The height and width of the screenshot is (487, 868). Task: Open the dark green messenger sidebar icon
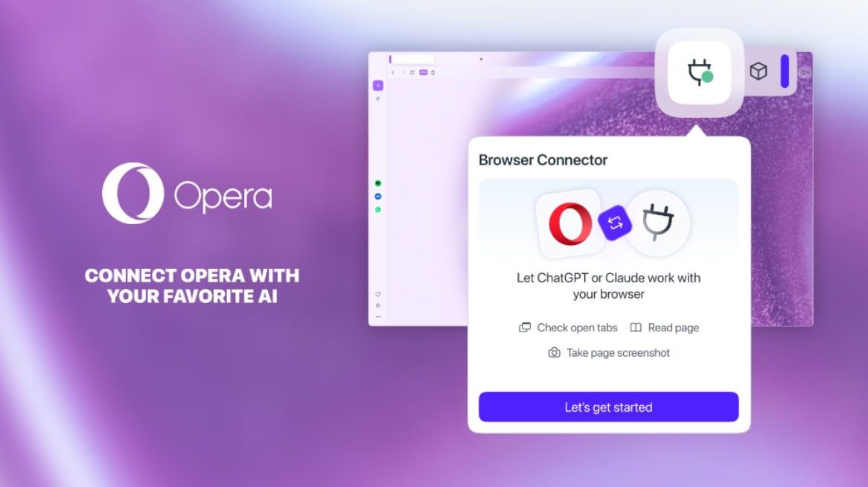coord(378,183)
